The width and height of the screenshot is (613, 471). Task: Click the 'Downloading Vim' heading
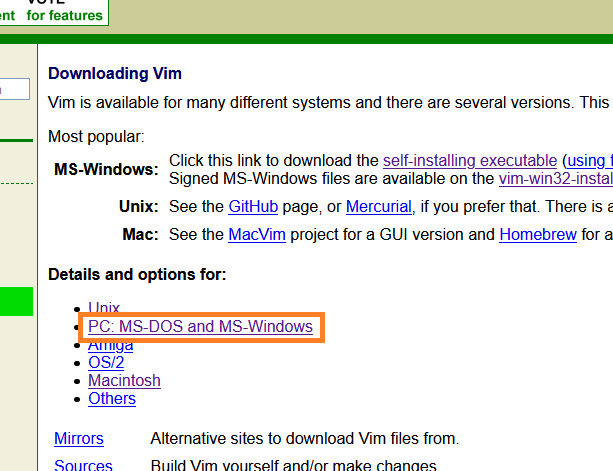115,73
